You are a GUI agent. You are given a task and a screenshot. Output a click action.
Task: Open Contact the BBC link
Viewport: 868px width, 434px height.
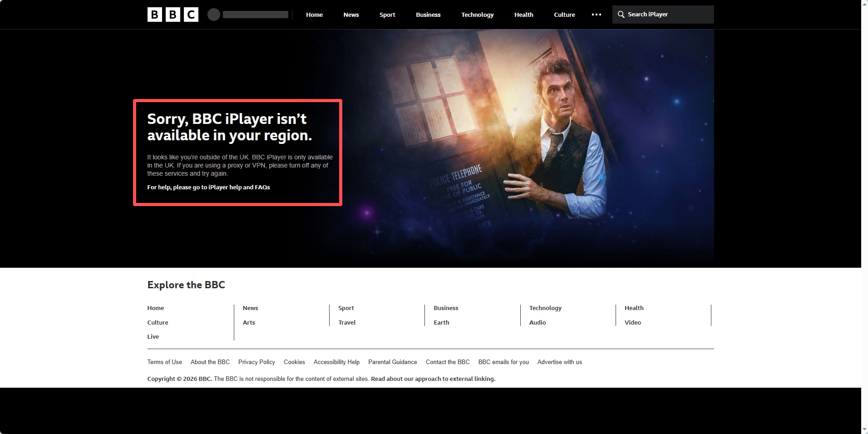448,362
